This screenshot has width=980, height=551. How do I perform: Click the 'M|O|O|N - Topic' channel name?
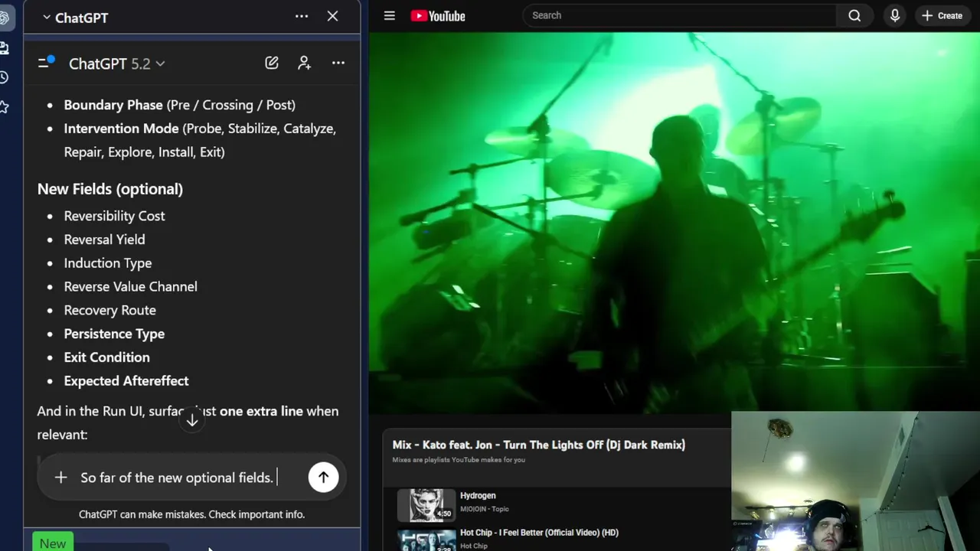coord(485,509)
